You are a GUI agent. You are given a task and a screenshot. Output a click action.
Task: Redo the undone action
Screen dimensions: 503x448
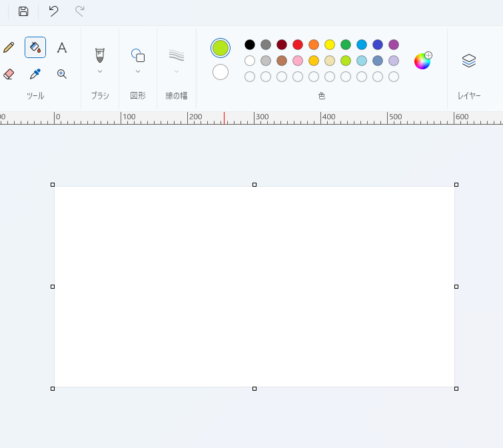[x=79, y=11]
